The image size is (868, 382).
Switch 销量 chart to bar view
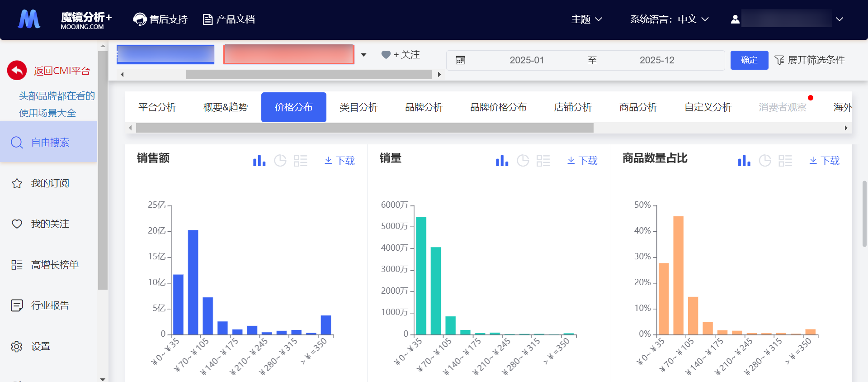[x=502, y=161]
